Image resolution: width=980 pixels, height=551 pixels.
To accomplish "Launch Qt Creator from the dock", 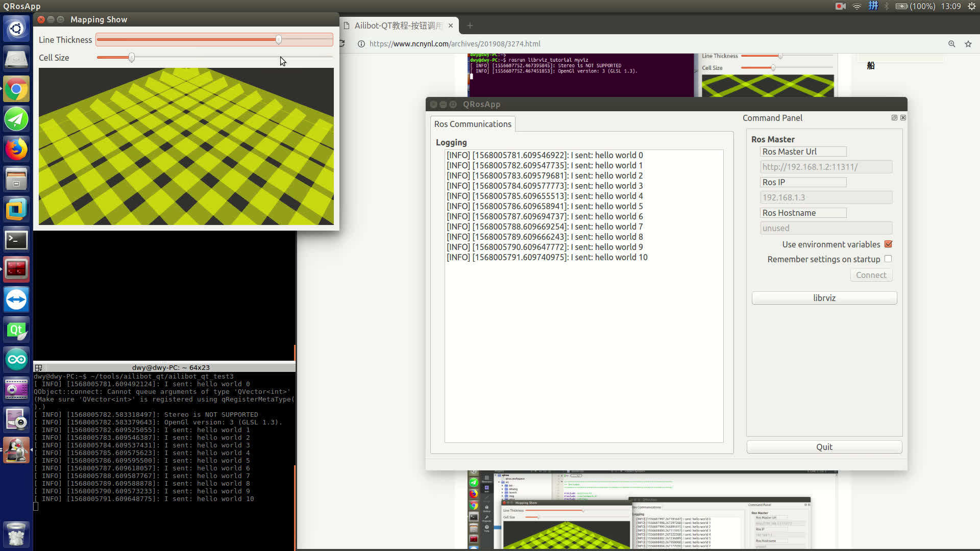I will pyautogui.click(x=16, y=330).
